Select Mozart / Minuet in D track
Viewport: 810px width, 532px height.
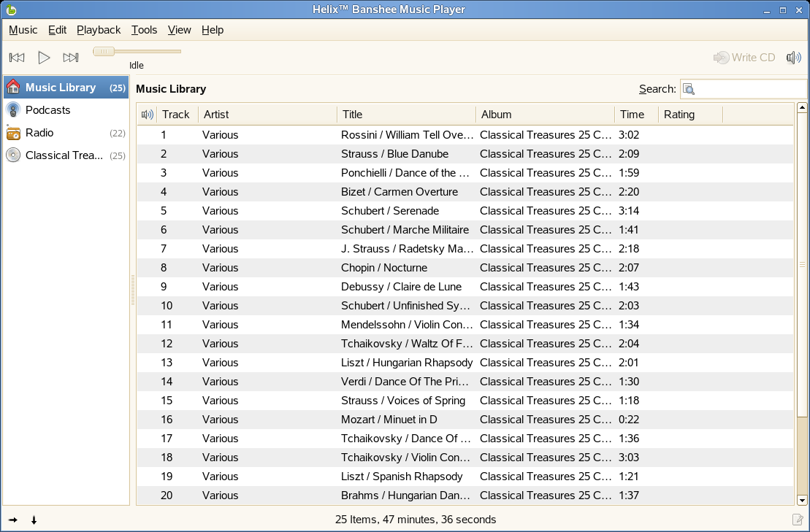465,420
